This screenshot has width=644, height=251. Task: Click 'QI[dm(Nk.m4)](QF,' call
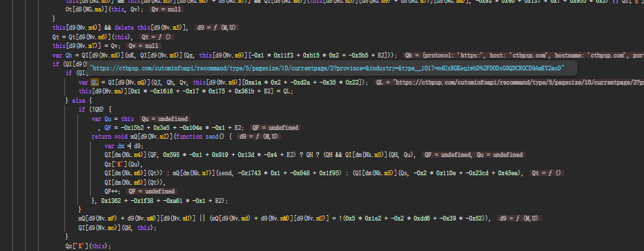(132, 155)
